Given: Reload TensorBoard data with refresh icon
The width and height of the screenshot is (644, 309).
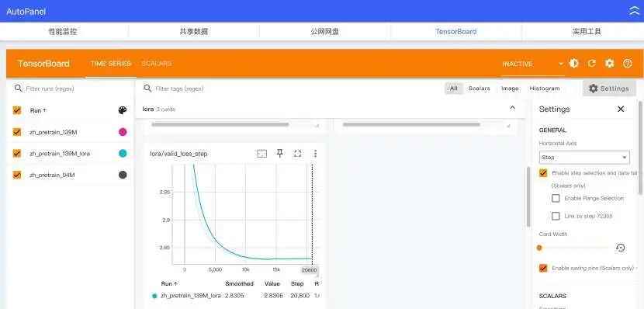Looking at the screenshot, I should (591, 64).
